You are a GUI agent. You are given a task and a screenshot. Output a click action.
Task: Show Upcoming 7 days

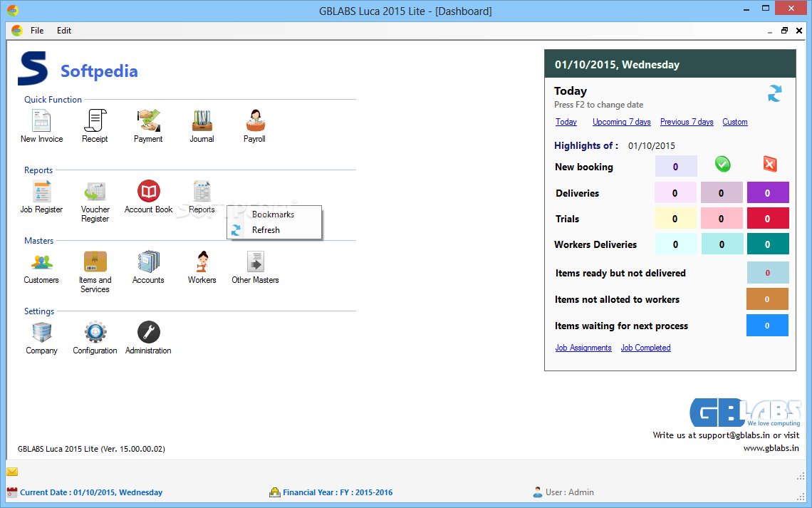(621, 122)
